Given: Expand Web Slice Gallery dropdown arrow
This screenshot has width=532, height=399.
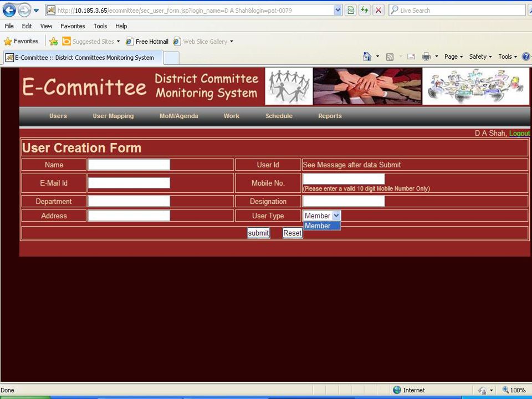Looking at the screenshot, I should point(232,42).
